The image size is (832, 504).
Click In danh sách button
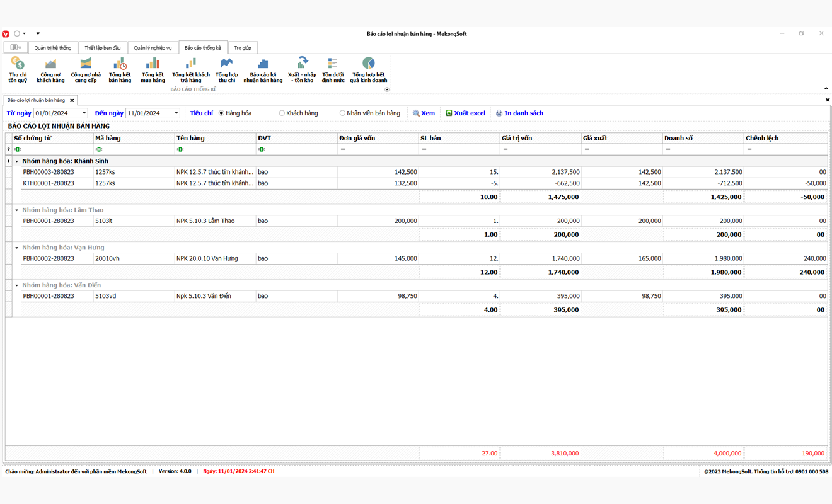(x=519, y=113)
